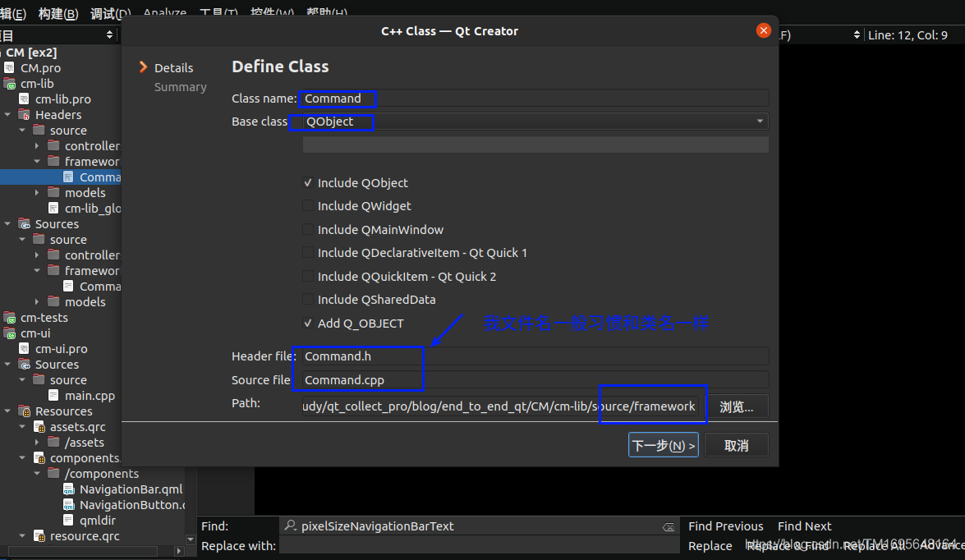This screenshot has height=560, width=965.
Task: Select the cm-ui project icon
Action: (9, 333)
